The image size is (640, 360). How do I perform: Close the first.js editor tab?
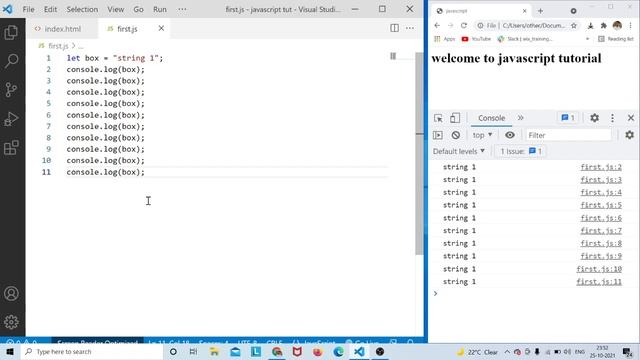(x=161, y=28)
